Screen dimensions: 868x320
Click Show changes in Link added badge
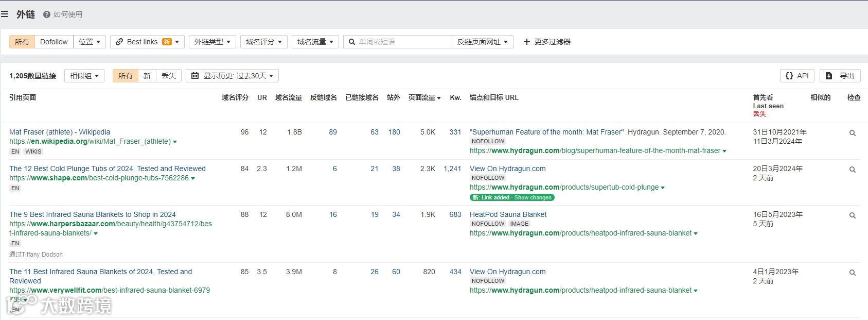click(533, 197)
